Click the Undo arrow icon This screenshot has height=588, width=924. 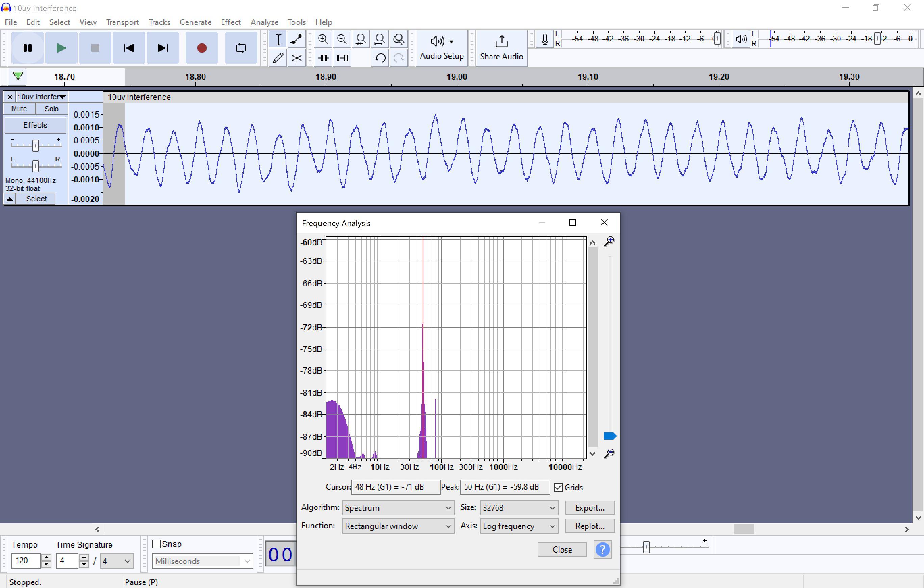(380, 58)
